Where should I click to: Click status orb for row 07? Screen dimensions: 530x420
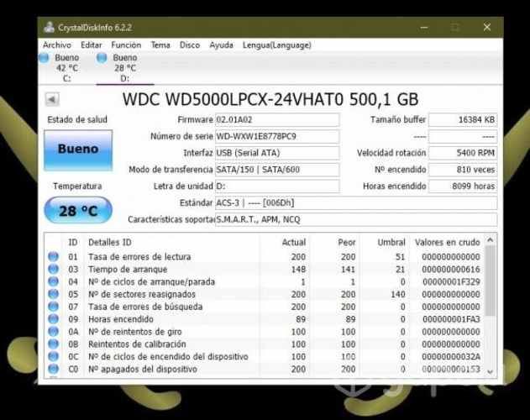click(53, 307)
